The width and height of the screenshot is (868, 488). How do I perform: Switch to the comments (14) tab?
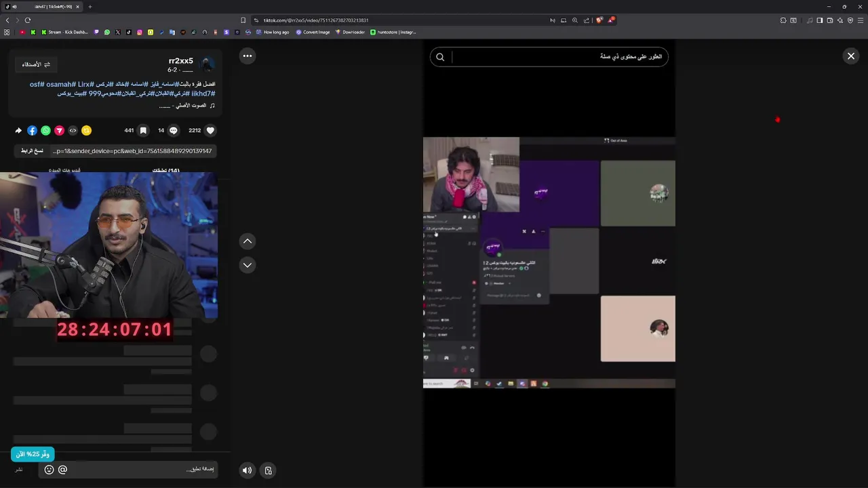166,170
